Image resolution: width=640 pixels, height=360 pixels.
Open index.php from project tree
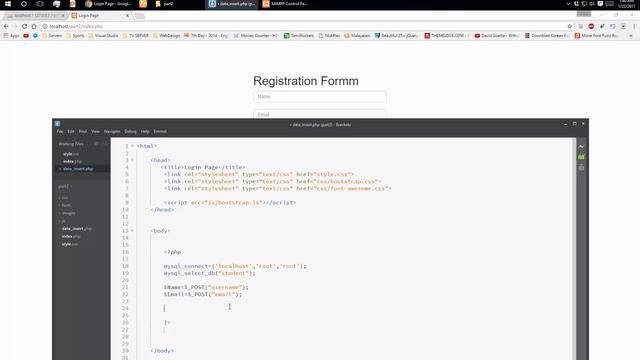pyautogui.click(x=71, y=236)
